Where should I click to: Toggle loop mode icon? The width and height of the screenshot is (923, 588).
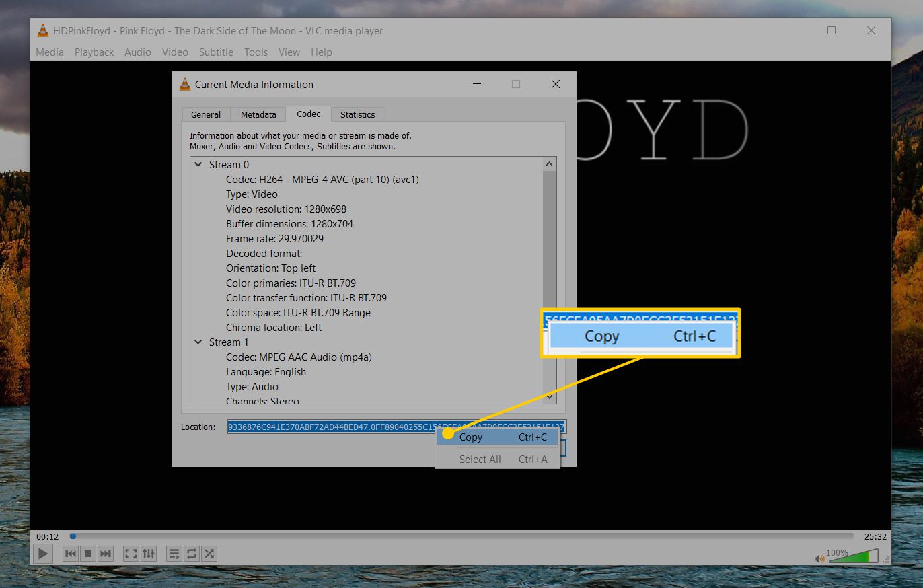click(x=192, y=554)
